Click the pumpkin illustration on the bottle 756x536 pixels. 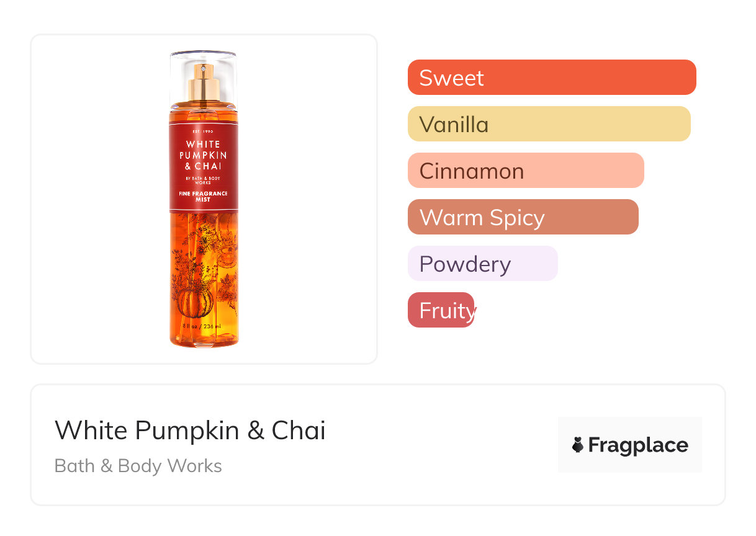[194, 303]
